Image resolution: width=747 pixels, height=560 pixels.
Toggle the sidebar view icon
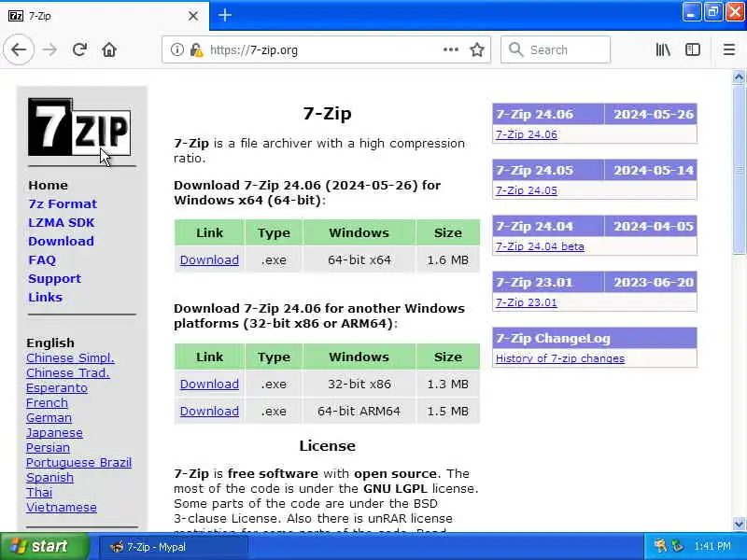coord(692,49)
